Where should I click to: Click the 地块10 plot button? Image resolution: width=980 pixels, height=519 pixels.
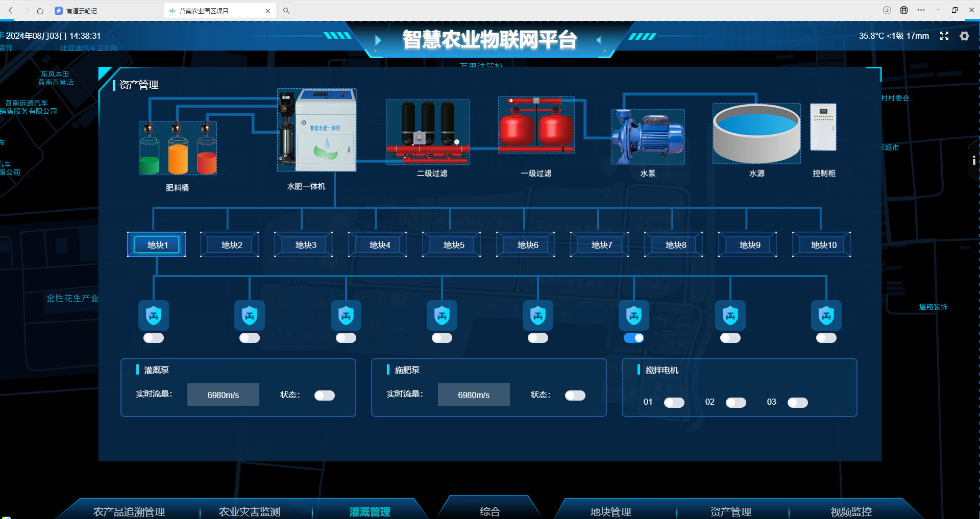[821, 244]
